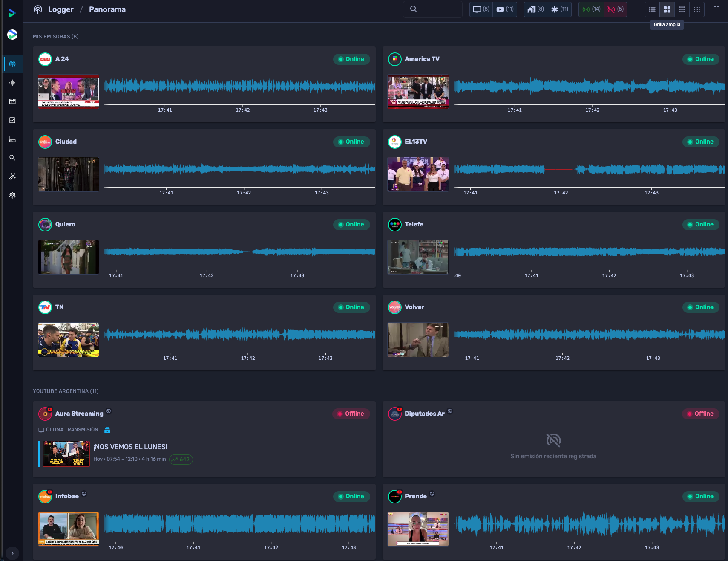Open settings gear in sidebar
Viewport: 728px width, 561px height.
tap(12, 195)
